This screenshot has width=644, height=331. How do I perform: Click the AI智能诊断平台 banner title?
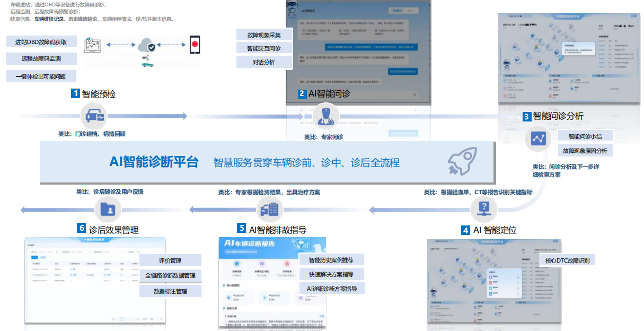[x=154, y=162]
